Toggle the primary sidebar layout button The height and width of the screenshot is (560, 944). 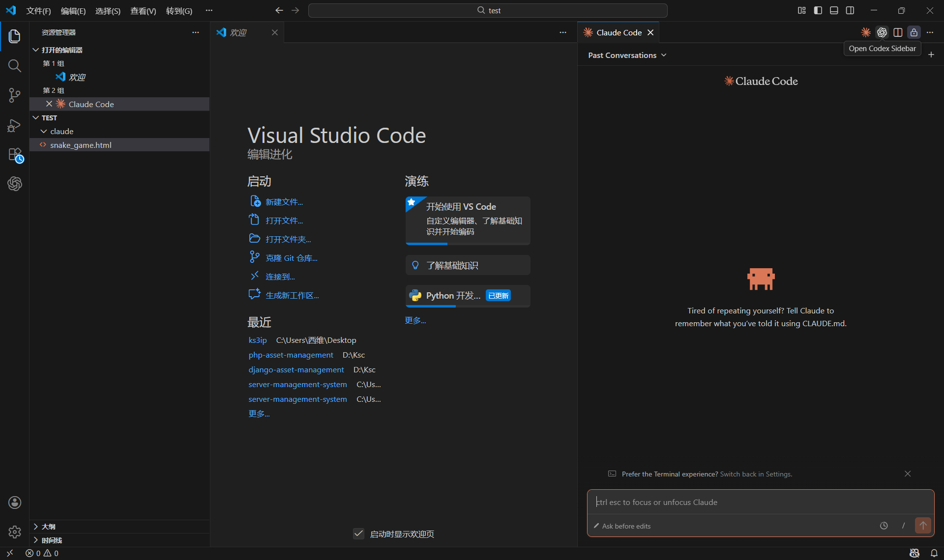[818, 10]
